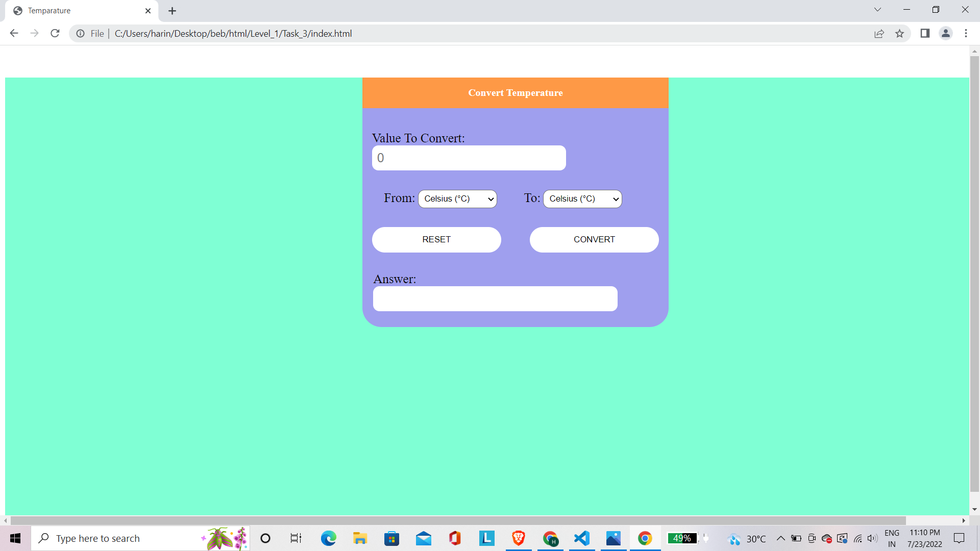This screenshot has height=551, width=980.
Task: Click the browser back arrow
Action: (x=14, y=33)
